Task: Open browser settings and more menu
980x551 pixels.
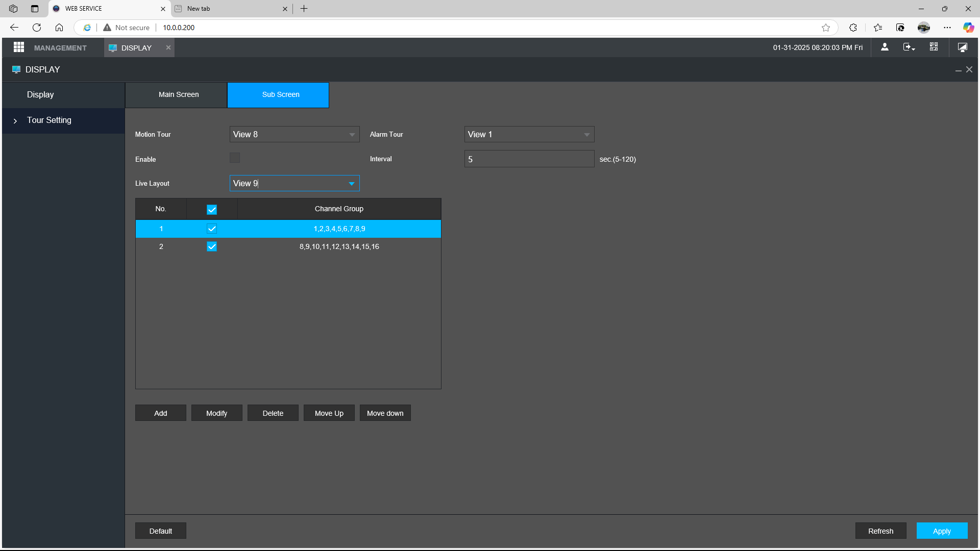Action: click(x=947, y=28)
